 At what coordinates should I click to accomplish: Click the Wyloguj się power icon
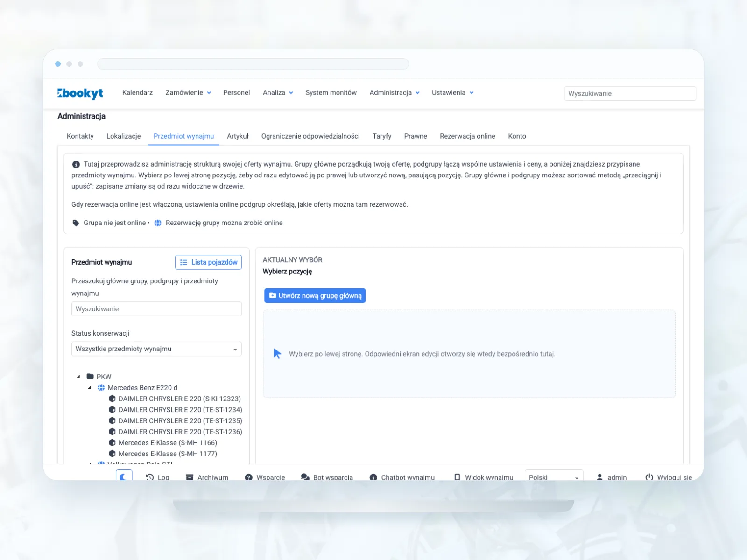(649, 477)
